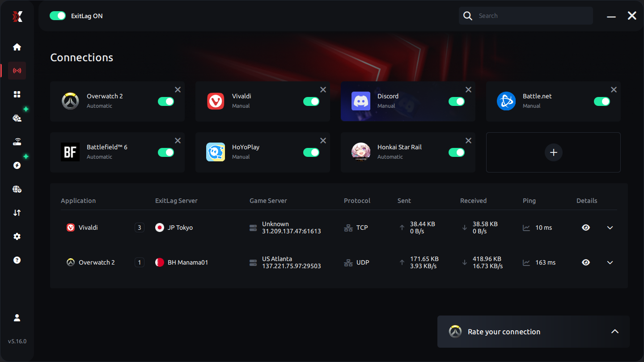Toggle the HoYoPlay card switch
644x362 pixels.
(311, 152)
